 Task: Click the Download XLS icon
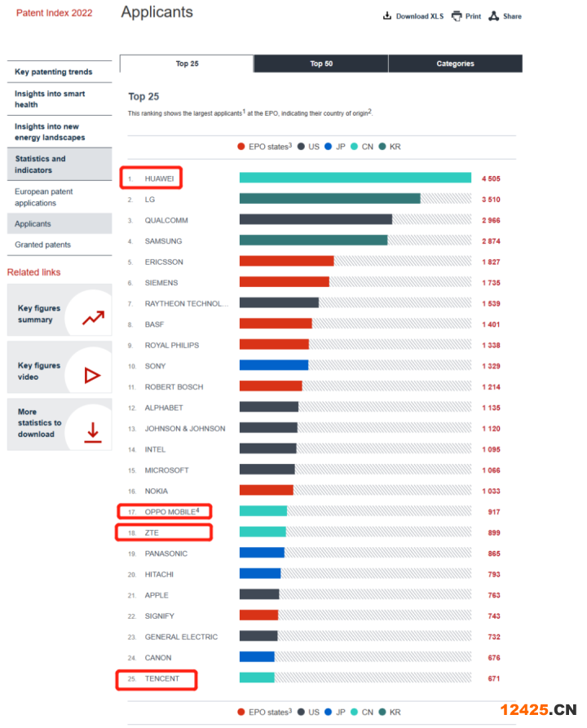click(x=386, y=15)
